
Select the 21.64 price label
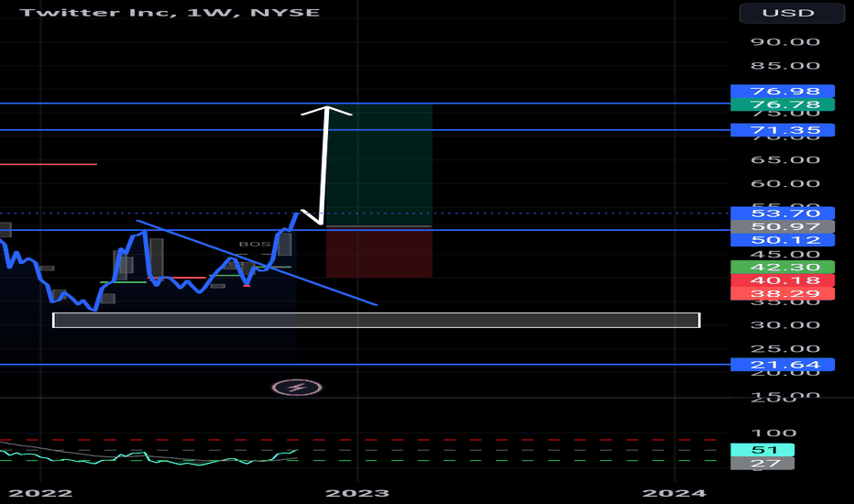point(783,365)
